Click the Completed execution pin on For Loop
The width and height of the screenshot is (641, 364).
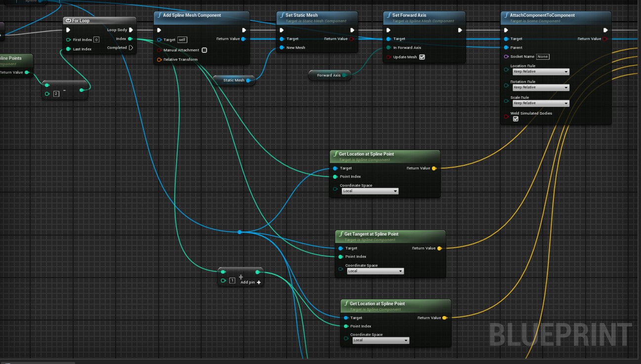click(x=131, y=48)
